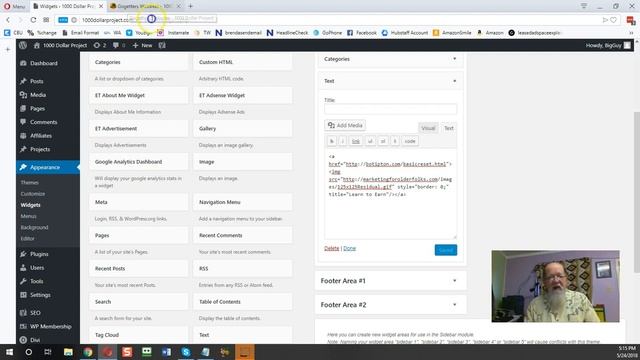The width and height of the screenshot is (640, 360).
Task: Insert code tag with code button
Action: (410, 141)
